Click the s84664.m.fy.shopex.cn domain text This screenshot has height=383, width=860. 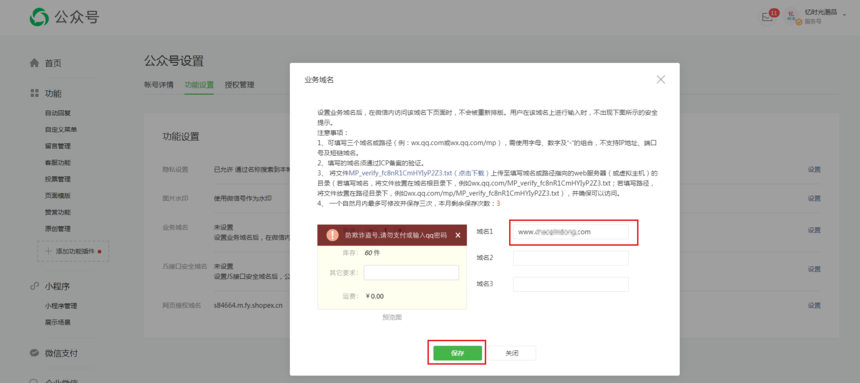(x=248, y=306)
